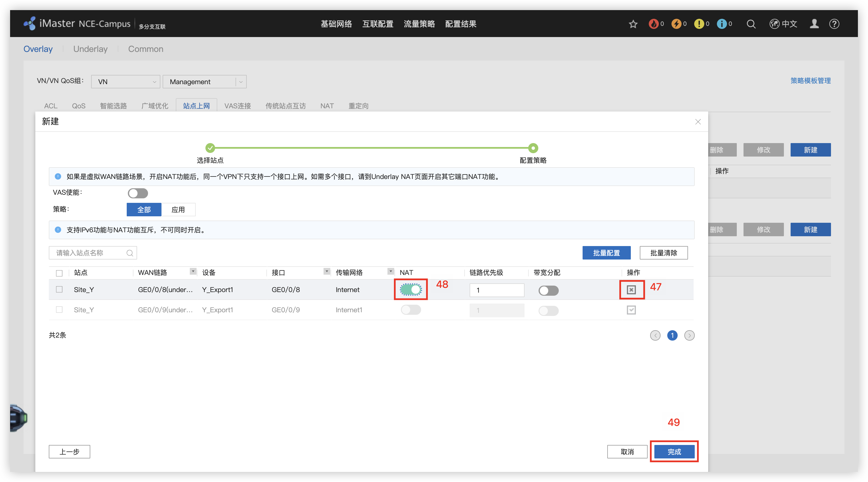Open the help question mark icon
The image size is (868, 482).
[834, 24]
